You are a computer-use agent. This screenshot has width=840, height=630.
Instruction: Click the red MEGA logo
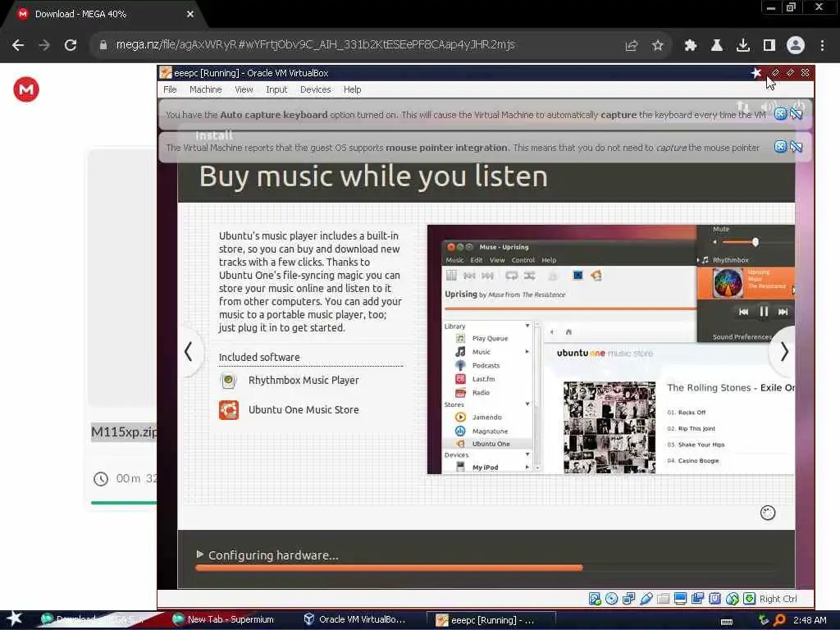[25, 89]
